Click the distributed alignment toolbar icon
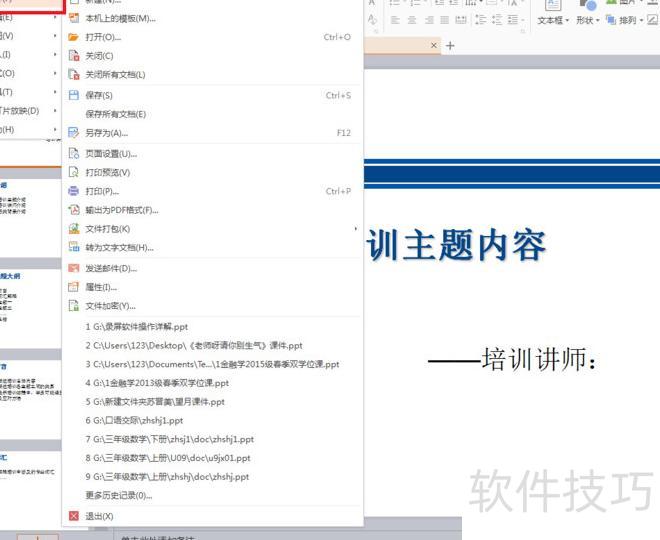The image size is (660, 540). pos(461,20)
